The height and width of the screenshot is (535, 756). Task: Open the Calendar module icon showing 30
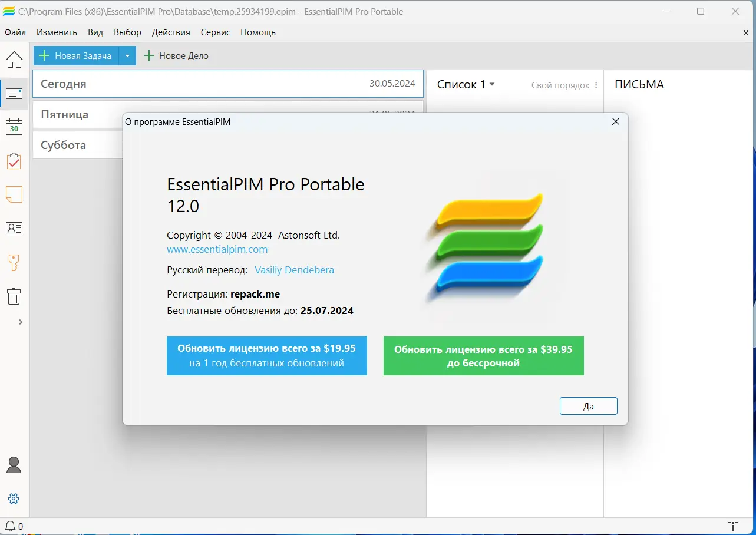(x=14, y=127)
